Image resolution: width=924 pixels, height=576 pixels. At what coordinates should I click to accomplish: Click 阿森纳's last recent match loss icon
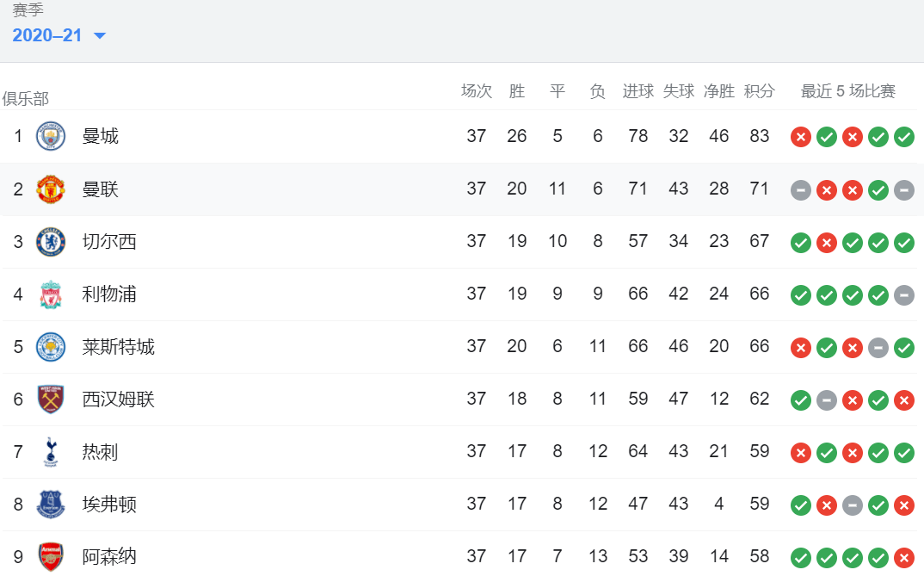coord(904,558)
